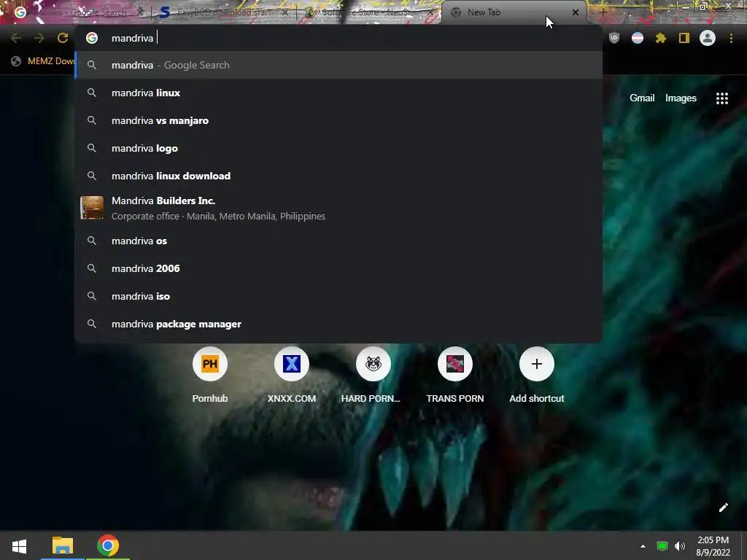The width and height of the screenshot is (747, 560).
Task: Click search icon beside 'mandriva linux'
Action: coord(92,93)
